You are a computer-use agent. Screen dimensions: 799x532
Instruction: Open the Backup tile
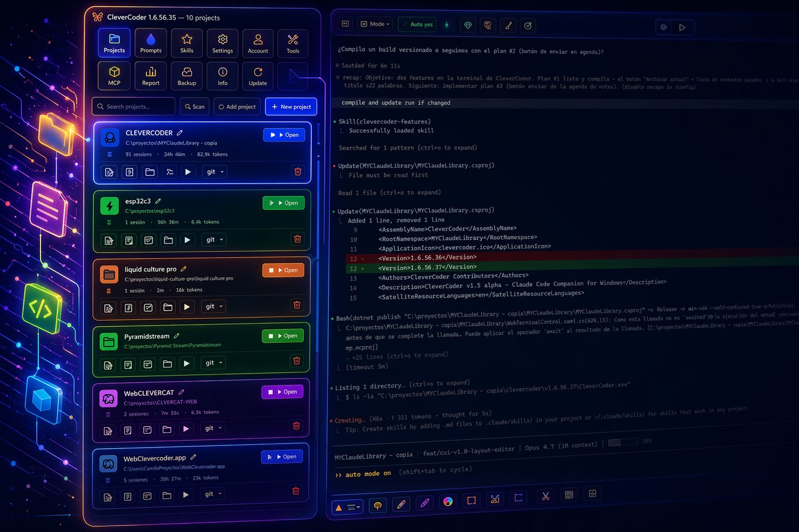(187, 76)
